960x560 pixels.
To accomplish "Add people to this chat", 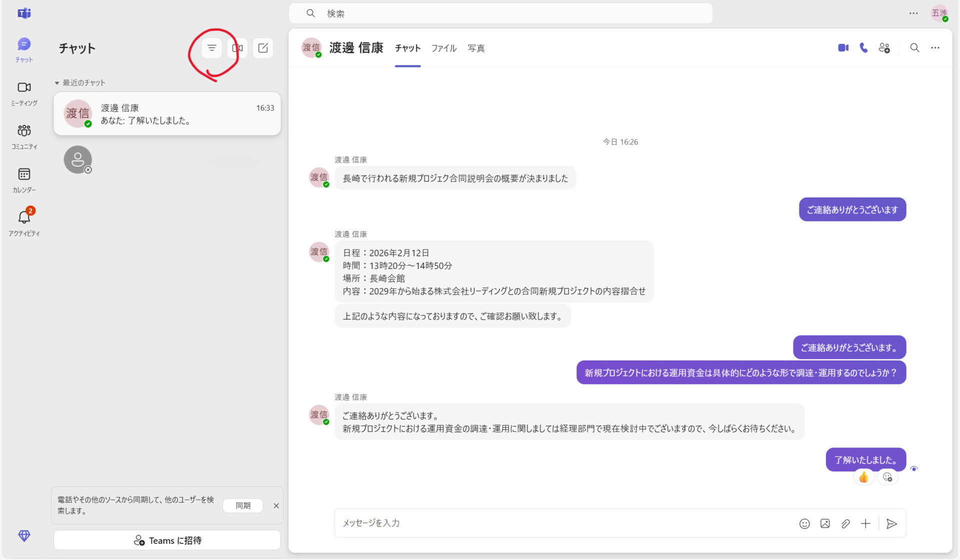I will [884, 47].
